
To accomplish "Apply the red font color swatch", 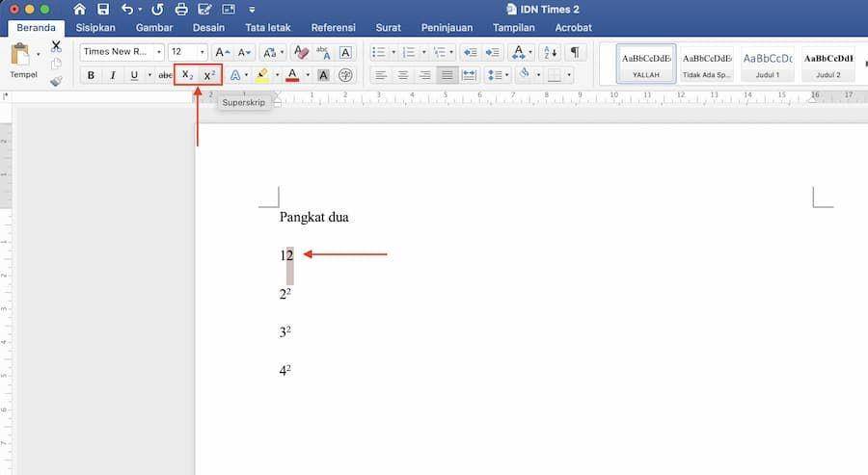I will click(292, 75).
